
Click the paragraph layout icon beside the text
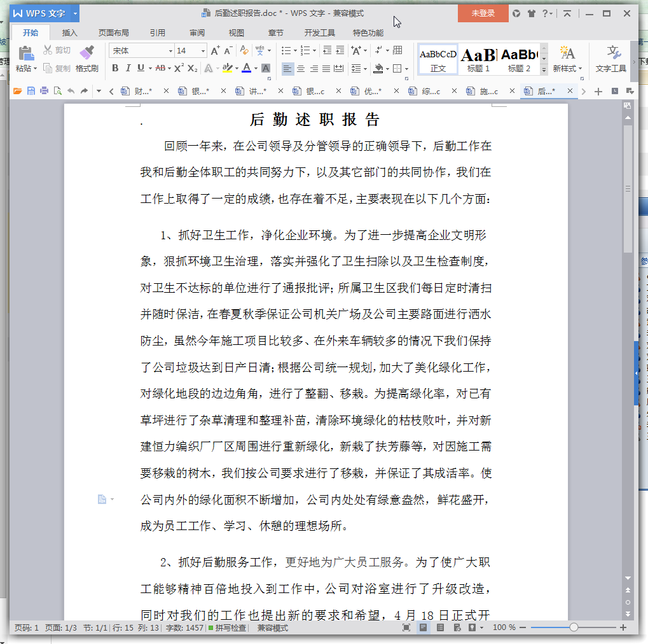coord(102,500)
